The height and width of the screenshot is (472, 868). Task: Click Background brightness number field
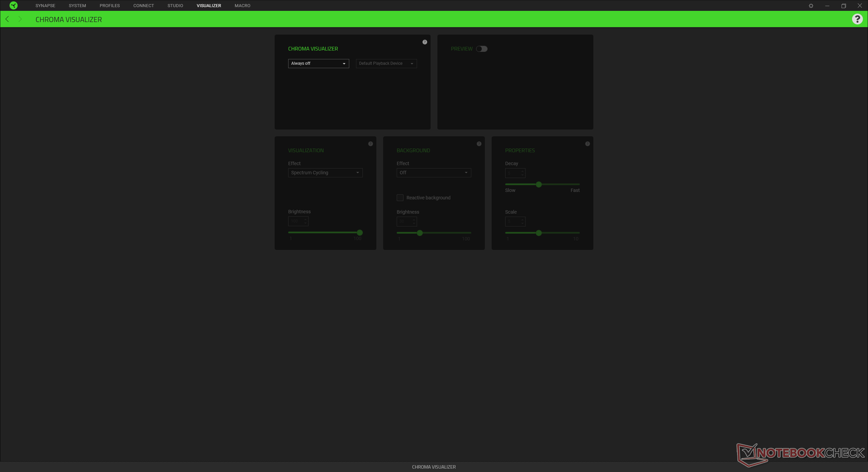[x=406, y=222]
